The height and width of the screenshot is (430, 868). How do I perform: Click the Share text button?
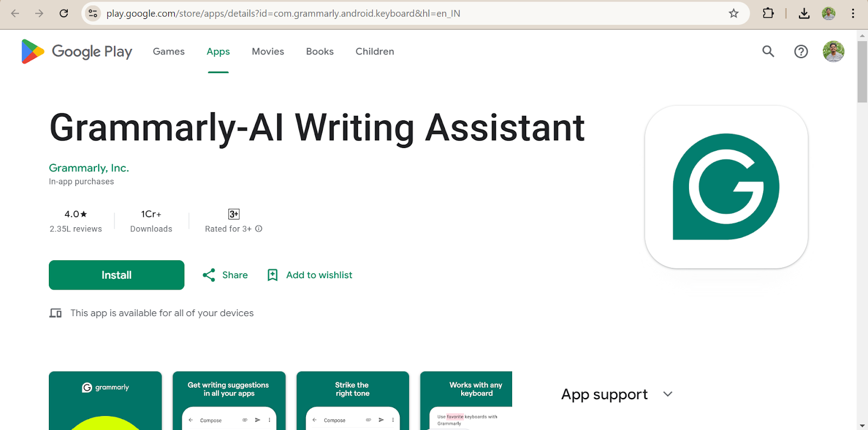pos(235,275)
